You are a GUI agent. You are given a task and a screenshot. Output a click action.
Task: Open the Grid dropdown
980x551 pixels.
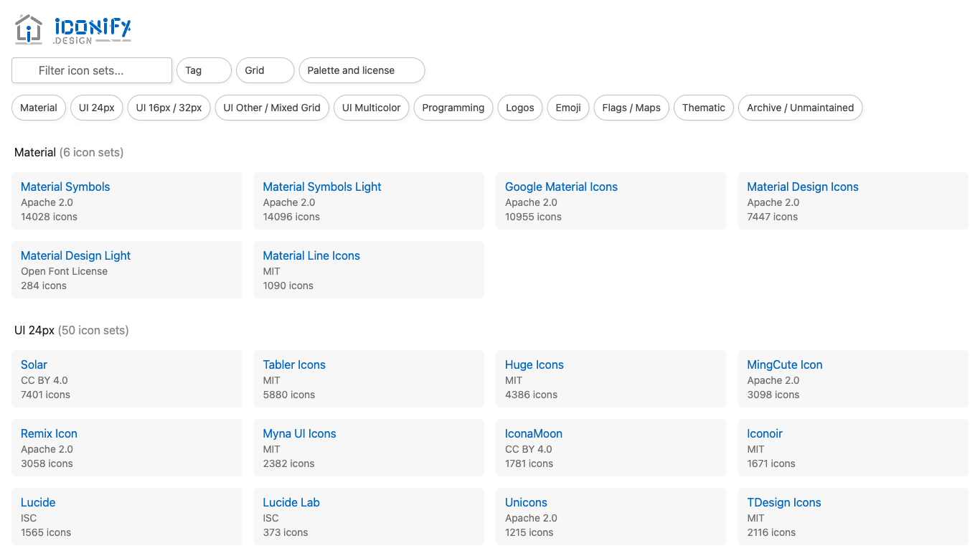coord(265,70)
